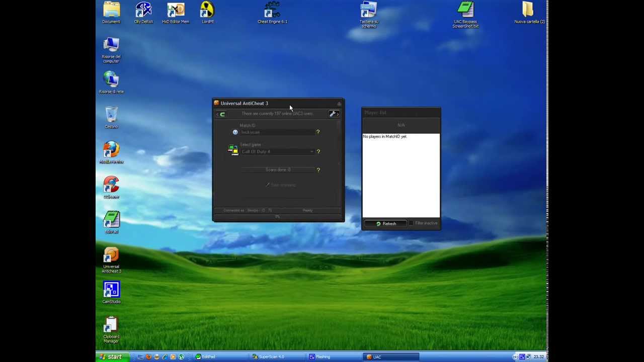Select the Cheat Engine 6.1 shortcut

(272, 13)
